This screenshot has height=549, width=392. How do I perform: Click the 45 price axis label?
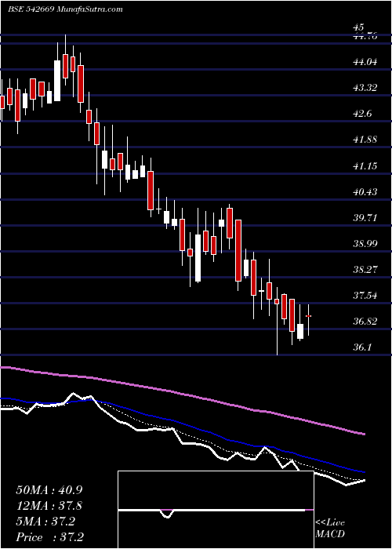click(359, 27)
